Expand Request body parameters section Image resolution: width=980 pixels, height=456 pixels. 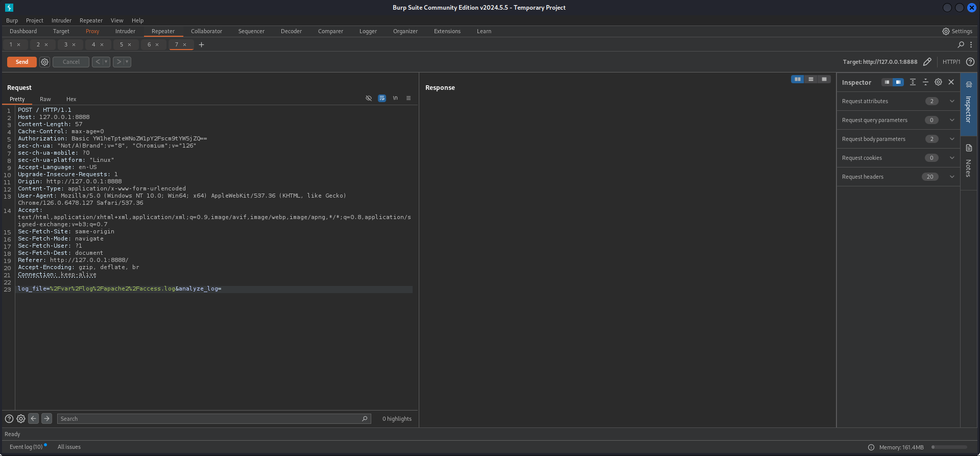(x=952, y=139)
